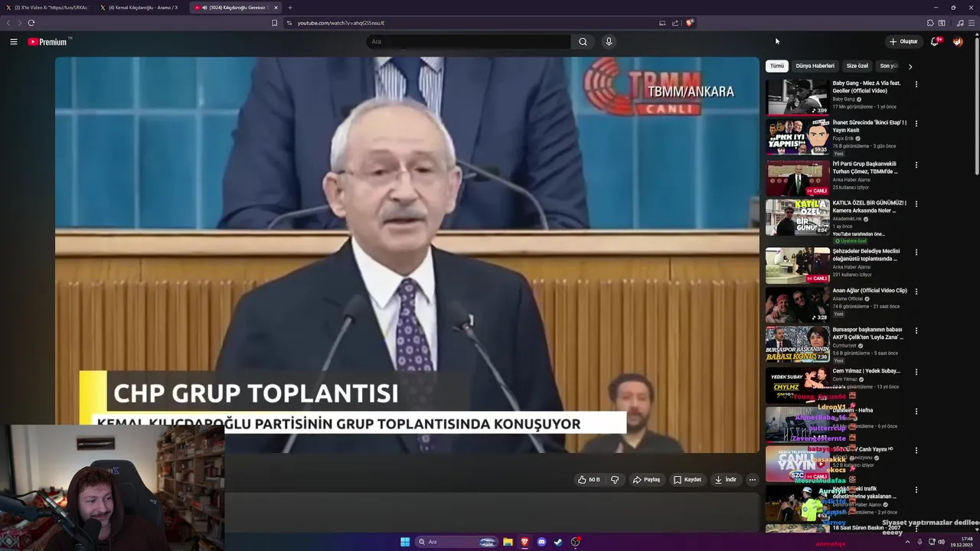The width and height of the screenshot is (980, 551).
Task: Open Şehzadeler Belediye Meclisi video title
Action: tap(866, 255)
